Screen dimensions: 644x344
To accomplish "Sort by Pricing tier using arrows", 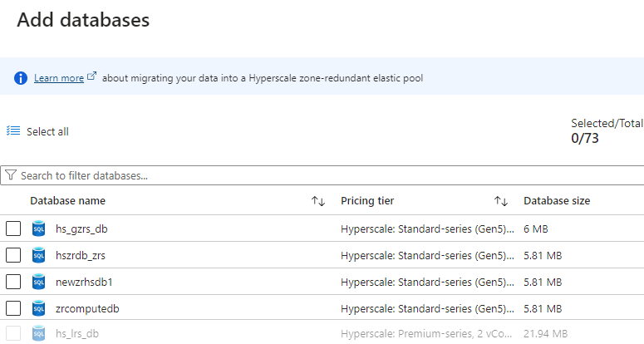I will pos(500,201).
